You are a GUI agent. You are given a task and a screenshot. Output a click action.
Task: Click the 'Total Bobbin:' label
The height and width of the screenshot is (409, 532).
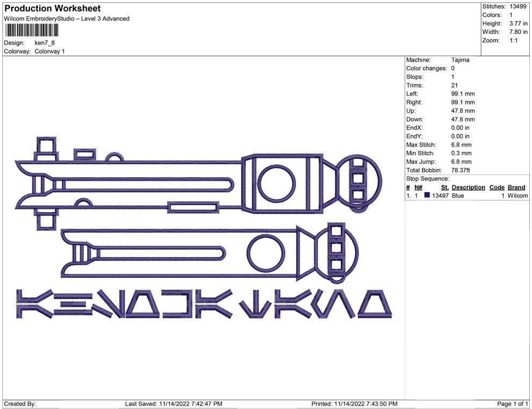pyautogui.click(x=424, y=170)
